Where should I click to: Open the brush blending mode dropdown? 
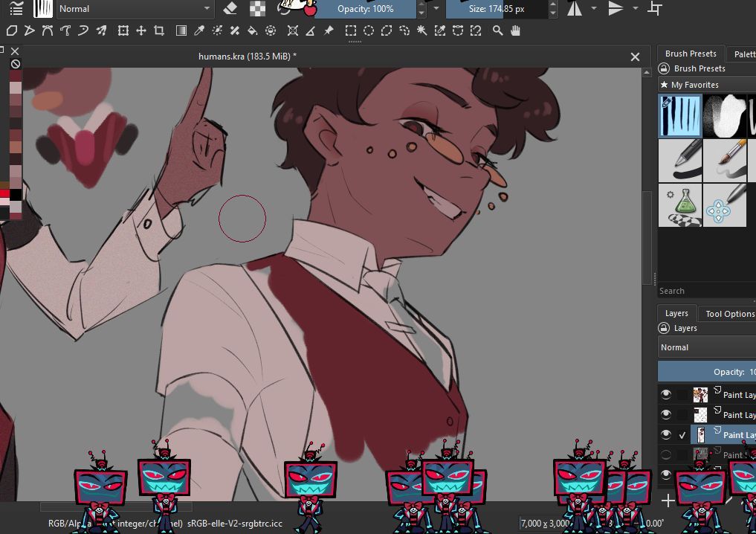pos(135,9)
